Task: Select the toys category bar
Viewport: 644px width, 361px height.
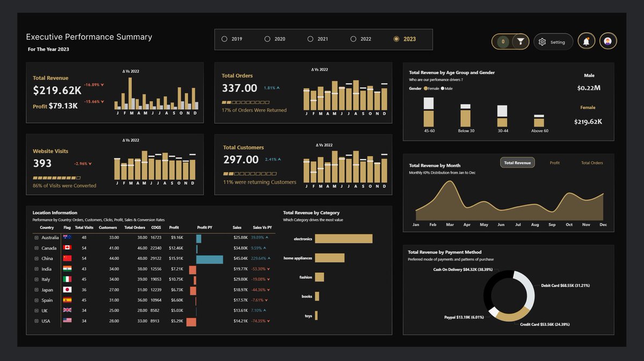Action: (x=316, y=316)
